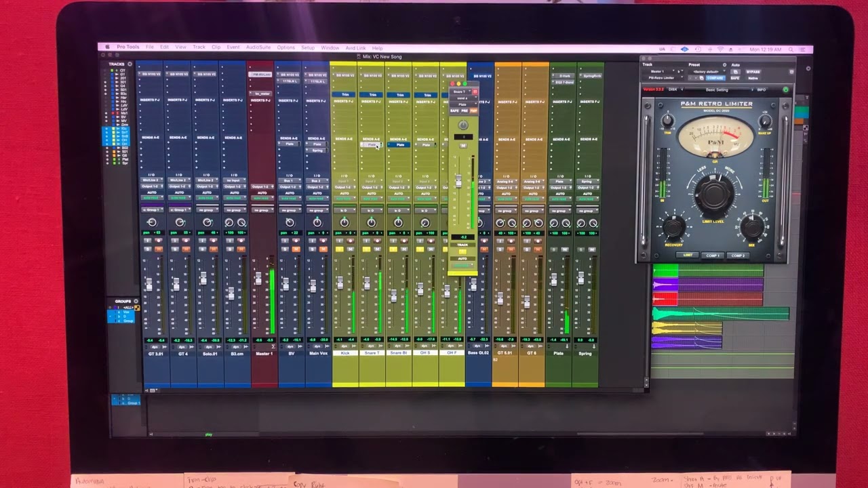
Task: Open the Setup menu
Action: [x=308, y=47]
